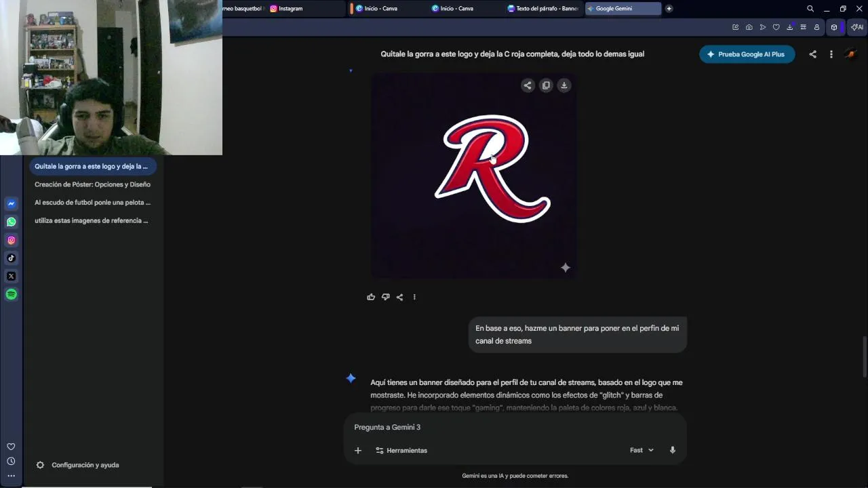Collapse the prompt with small arrow
The width and height of the screenshot is (868, 488).
351,70
